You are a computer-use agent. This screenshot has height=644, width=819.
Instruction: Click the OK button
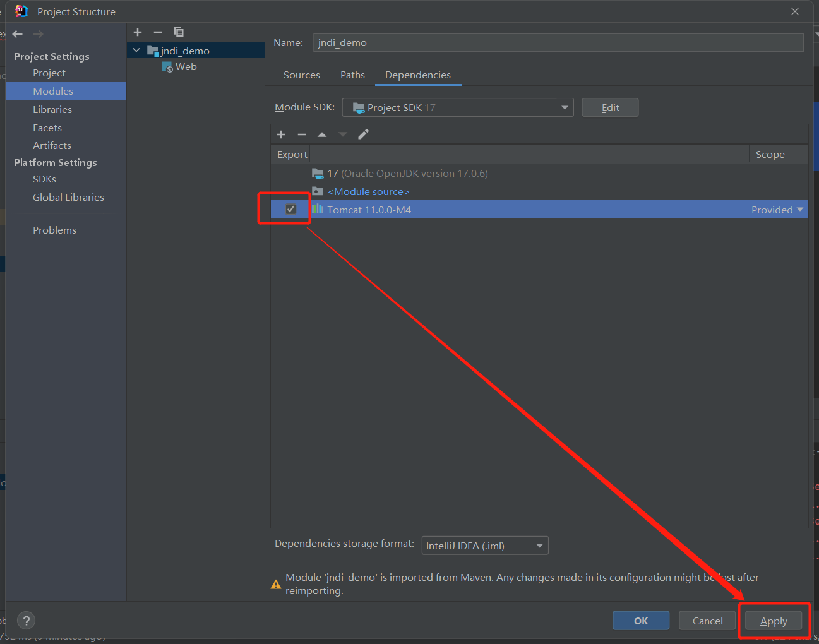(x=641, y=621)
